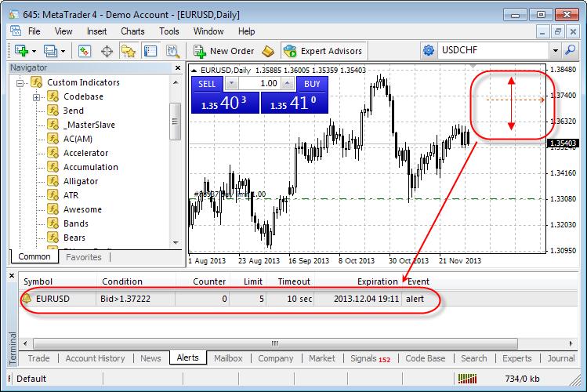The height and width of the screenshot is (392, 587).
Task: Switch to the Journal tab
Action: coord(561,358)
